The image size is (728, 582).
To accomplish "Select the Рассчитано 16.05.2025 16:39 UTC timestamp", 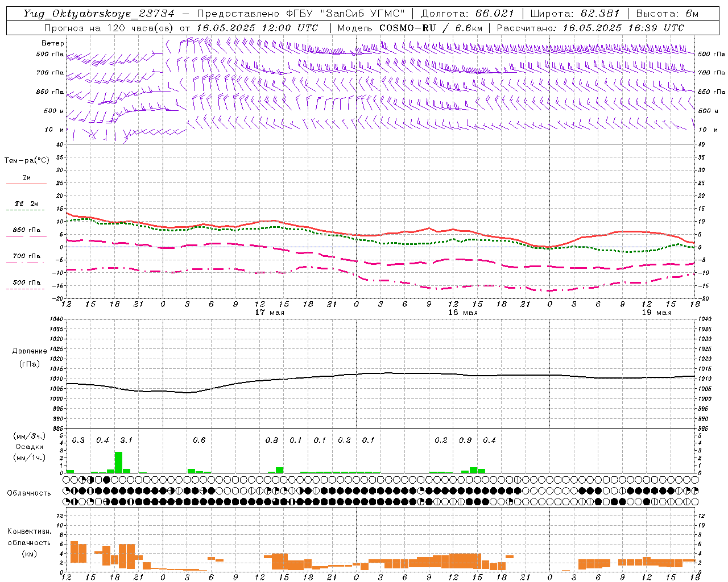I will [x=590, y=28].
